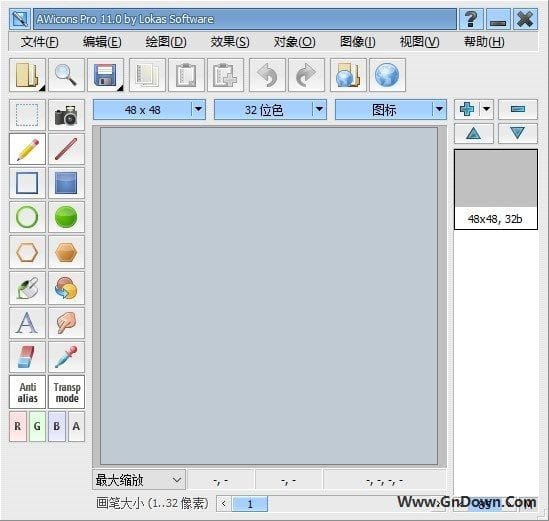Click the copy pages icon
The height and width of the screenshot is (521, 549).
(147, 75)
